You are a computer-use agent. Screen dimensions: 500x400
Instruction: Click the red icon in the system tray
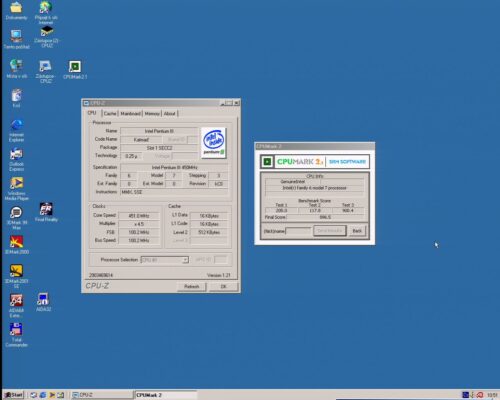tap(480, 395)
